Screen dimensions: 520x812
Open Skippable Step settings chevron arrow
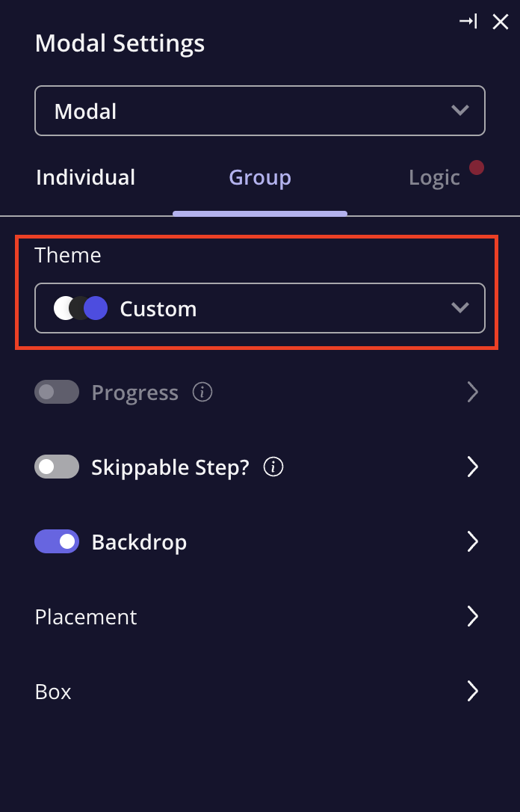tap(472, 467)
